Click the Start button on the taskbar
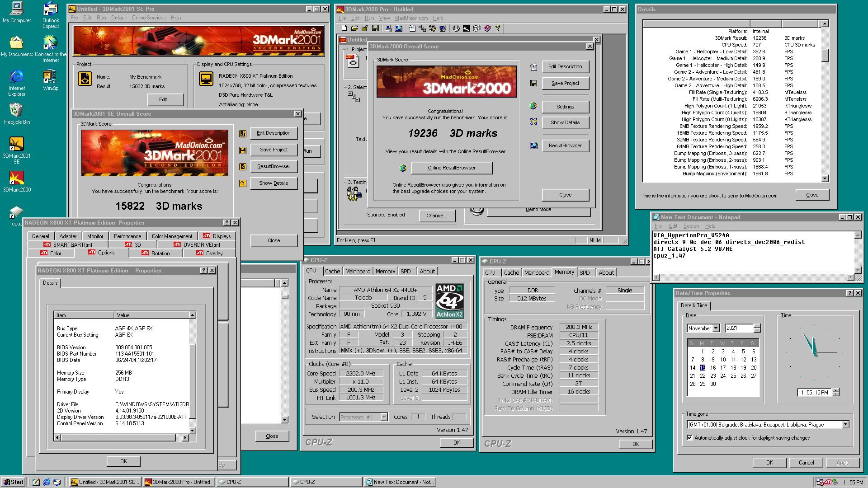Screen dimensions: 868x488 pyautogui.click(x=13, y=482)
